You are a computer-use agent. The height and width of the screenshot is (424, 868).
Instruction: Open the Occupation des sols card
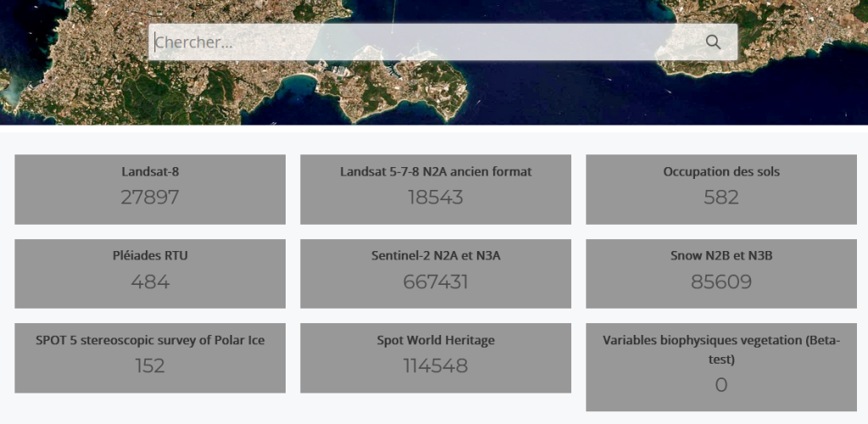point(721,189)
